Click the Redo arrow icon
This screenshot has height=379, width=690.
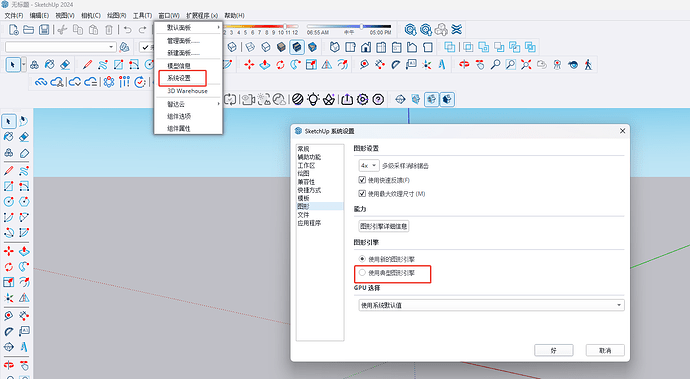[142, 29]
